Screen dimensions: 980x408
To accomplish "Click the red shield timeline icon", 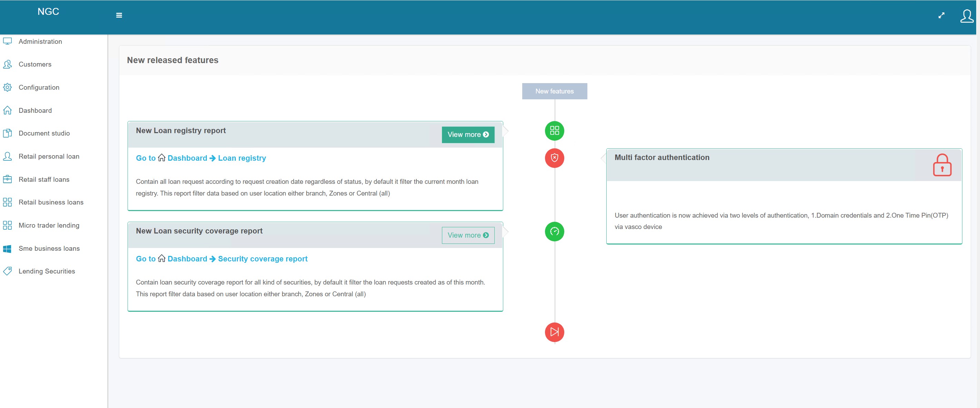I will click(554, 158).
